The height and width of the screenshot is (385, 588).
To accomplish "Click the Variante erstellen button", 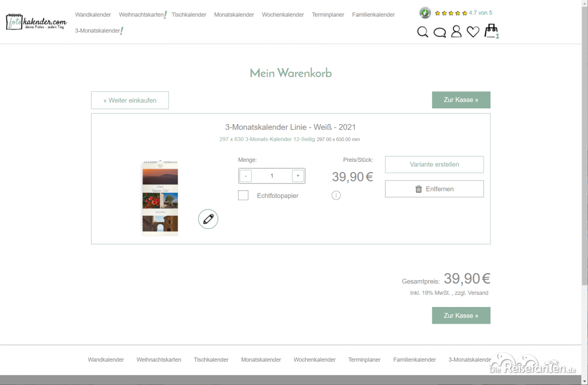I will [x=434, y=165].
